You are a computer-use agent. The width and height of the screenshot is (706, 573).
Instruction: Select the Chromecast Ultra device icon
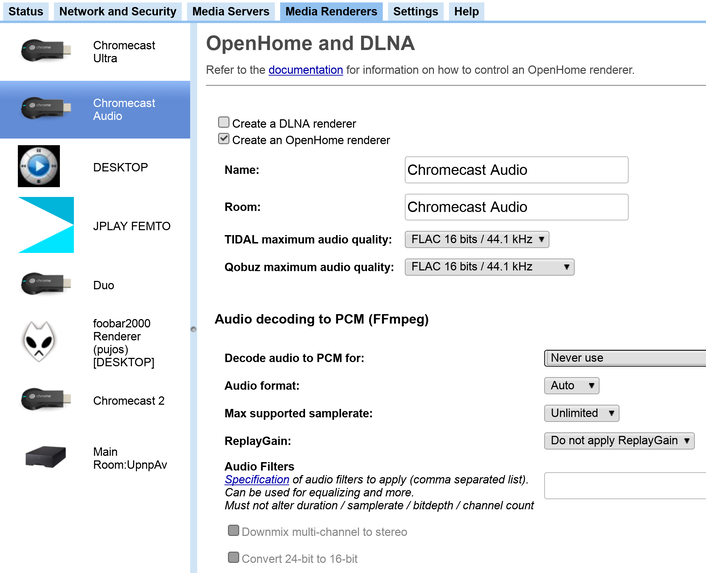pos(46,50)
